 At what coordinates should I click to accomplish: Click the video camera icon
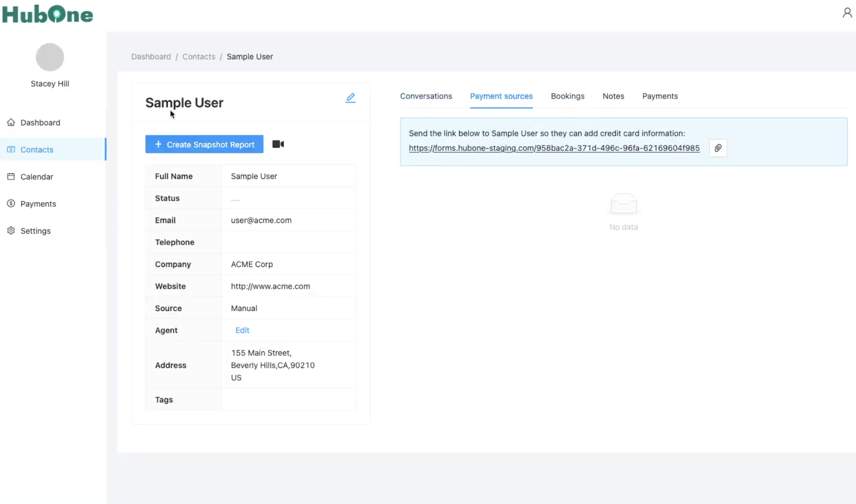pyautogui.click(x=278, y=144)
